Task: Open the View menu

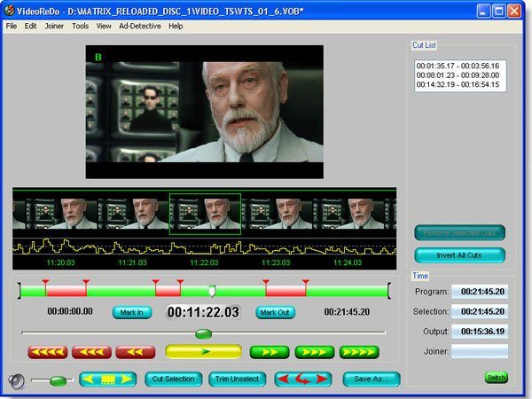Action: [104, 26]
